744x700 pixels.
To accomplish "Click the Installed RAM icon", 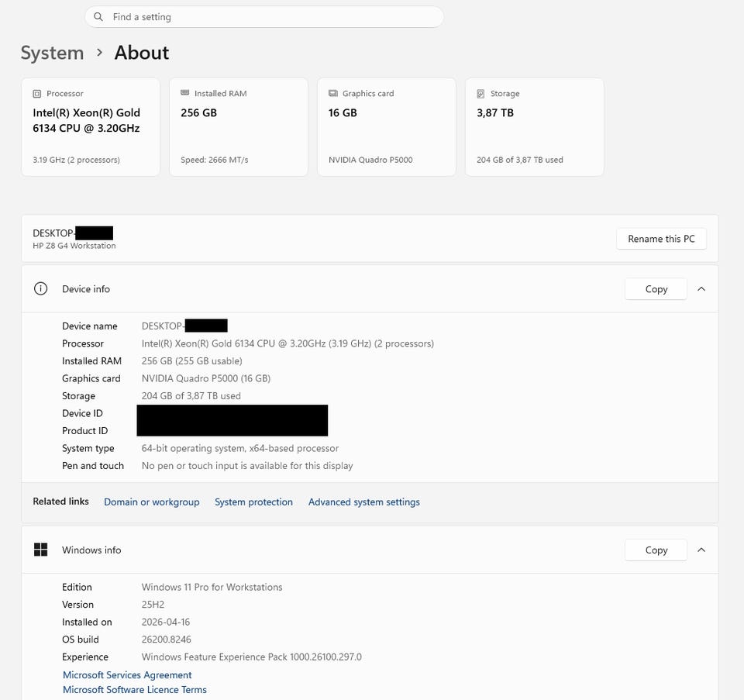I will (x=184, y=93).
